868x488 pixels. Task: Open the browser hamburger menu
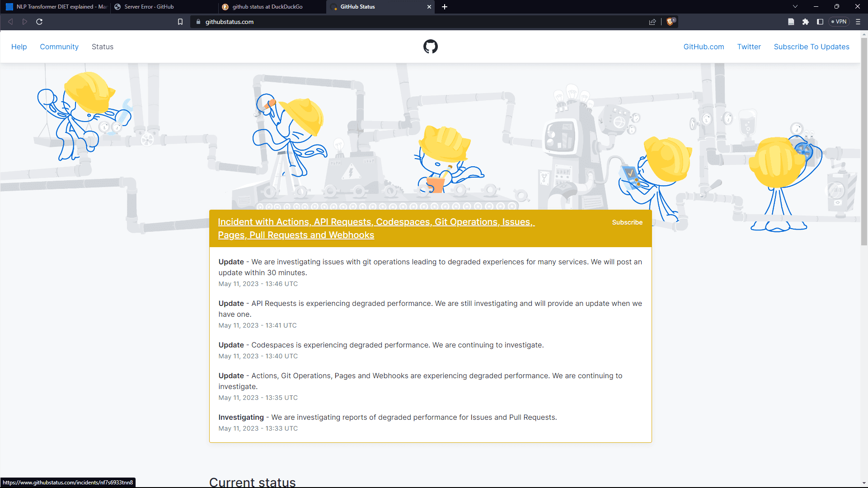[858, 22]
